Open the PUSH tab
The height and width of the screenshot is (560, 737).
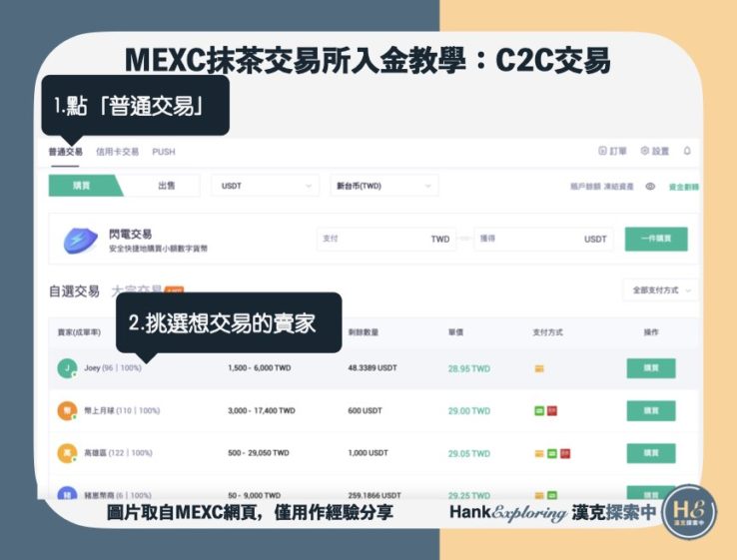(164, 152)
